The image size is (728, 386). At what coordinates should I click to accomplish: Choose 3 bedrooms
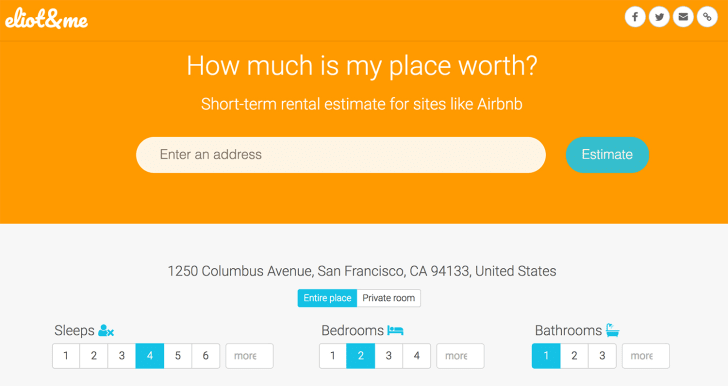[x=389, y=356]
